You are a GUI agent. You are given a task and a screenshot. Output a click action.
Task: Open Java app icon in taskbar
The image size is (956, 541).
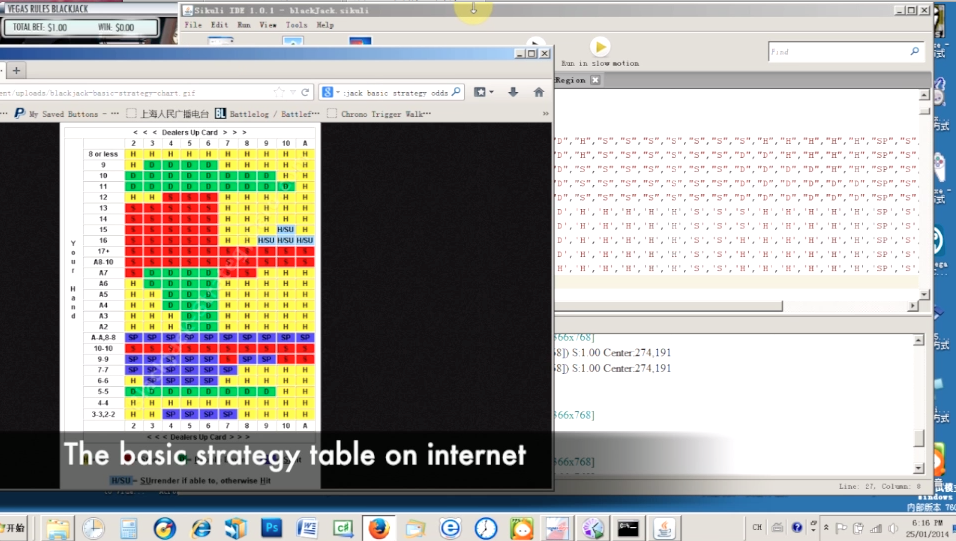[664, 528]
